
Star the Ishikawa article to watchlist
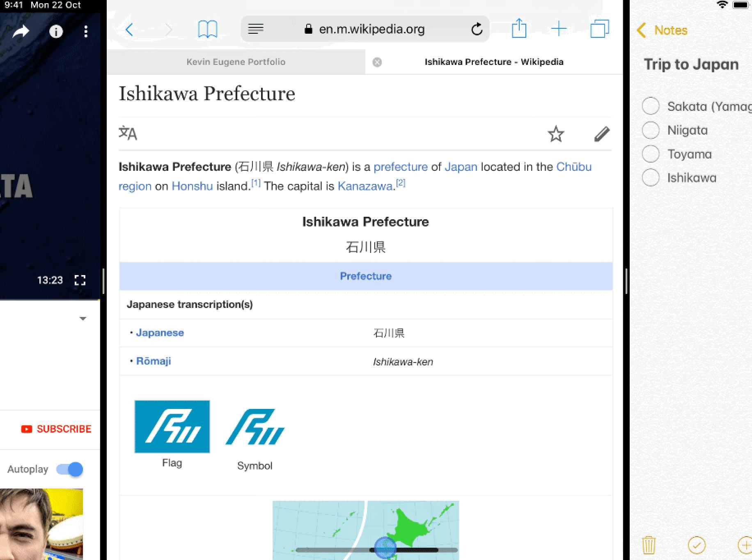click(x=556, y=134)
